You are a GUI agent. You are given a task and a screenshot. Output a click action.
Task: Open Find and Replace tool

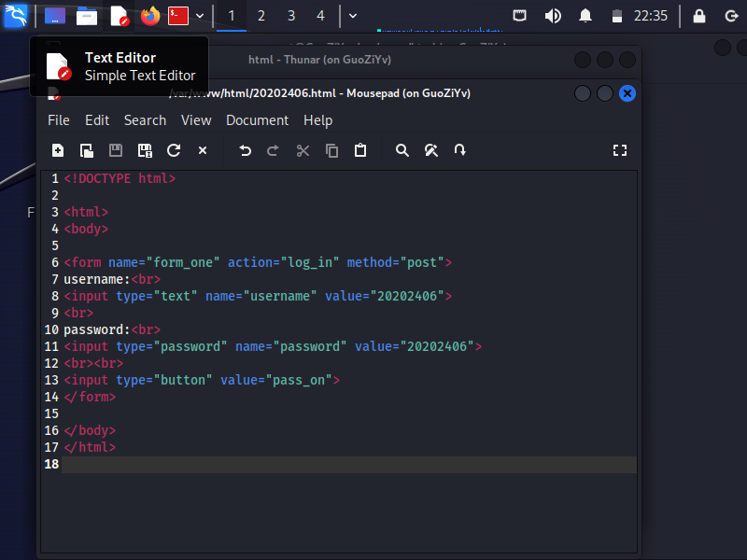click(431, 150)
